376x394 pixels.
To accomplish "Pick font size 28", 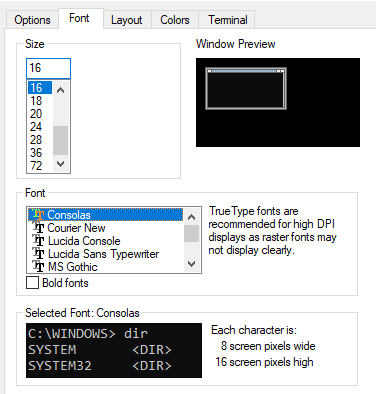I will tap(40, 140).
